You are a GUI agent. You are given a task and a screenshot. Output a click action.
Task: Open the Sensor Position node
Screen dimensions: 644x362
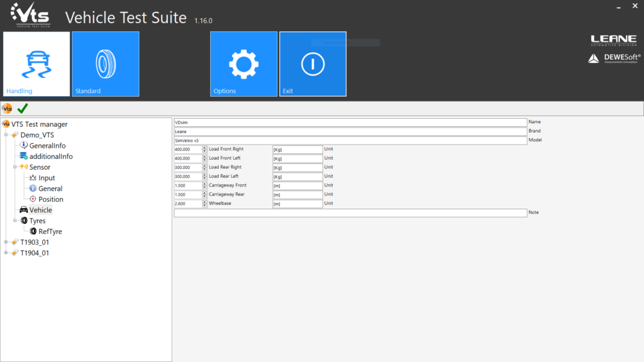click(x=50, y=199)
